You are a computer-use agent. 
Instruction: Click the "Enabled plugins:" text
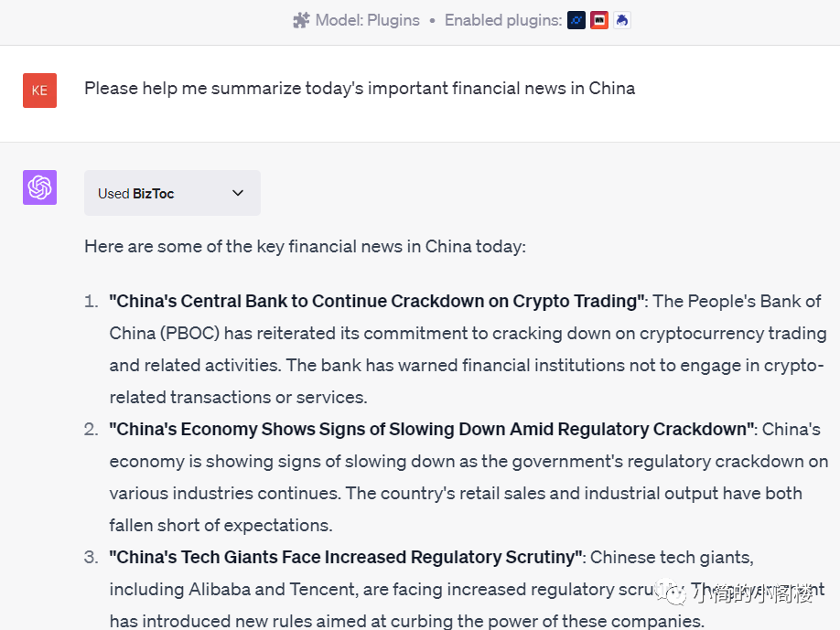click(502, 20)
